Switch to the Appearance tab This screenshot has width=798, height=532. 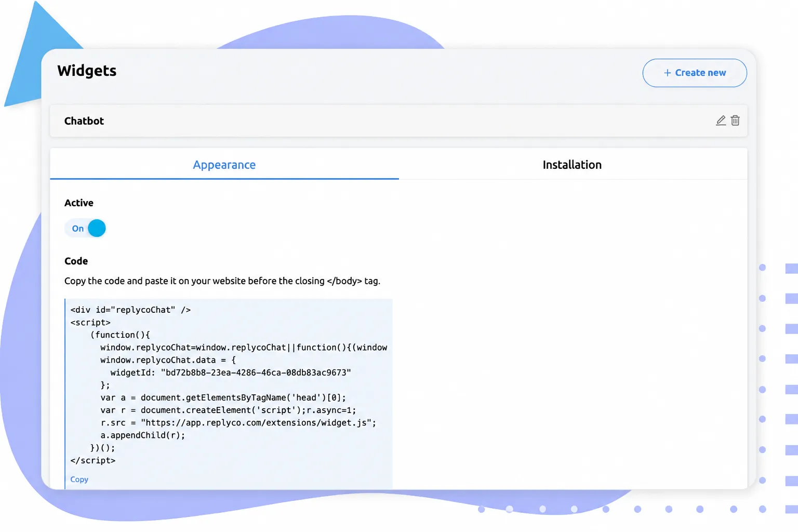(224, 165)
